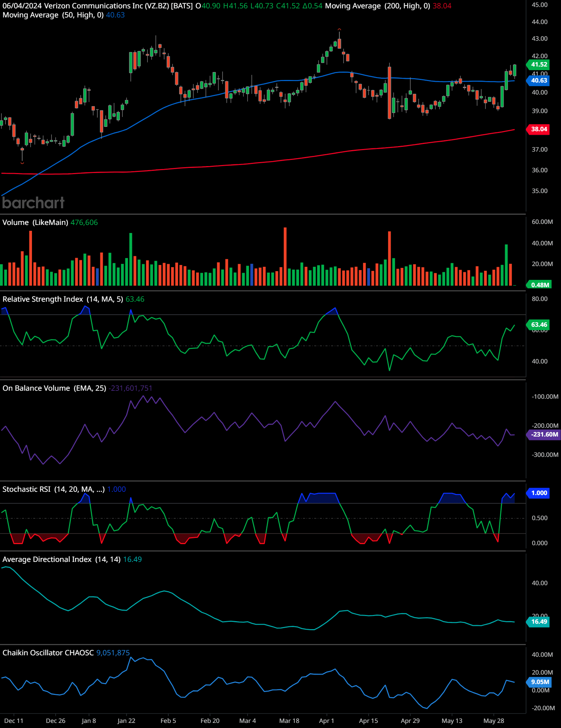Click the 45.00 price axis label

540,5
